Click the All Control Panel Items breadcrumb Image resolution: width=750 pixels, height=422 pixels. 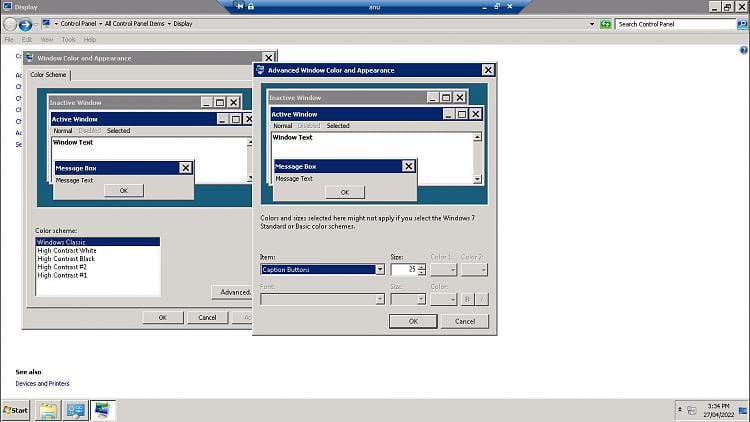[x=134, y=23]
